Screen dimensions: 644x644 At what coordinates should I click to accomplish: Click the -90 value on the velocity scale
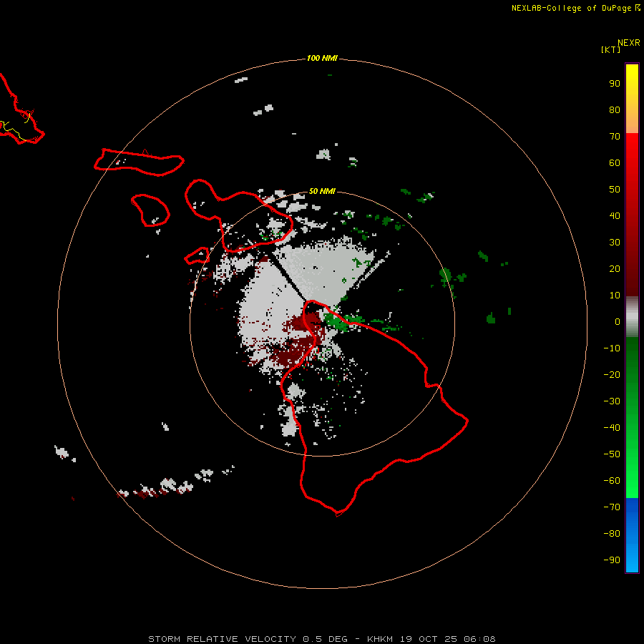pos(612,560)
